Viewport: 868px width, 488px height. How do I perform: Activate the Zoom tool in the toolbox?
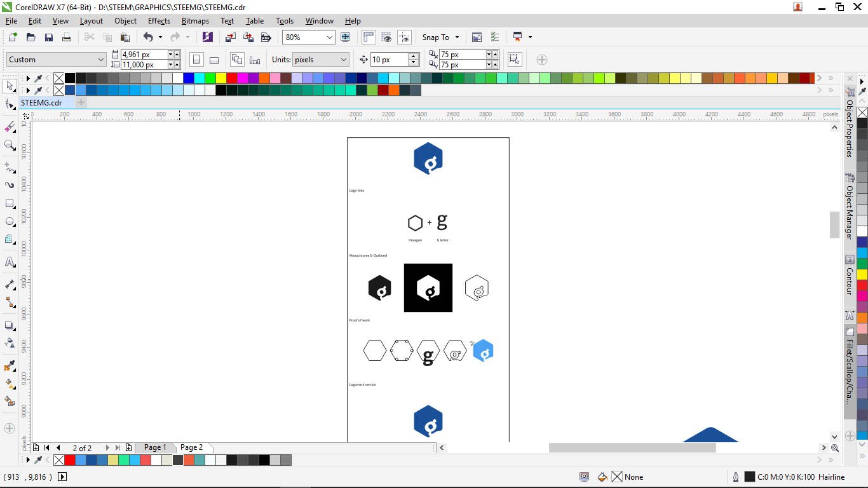tap(10, 146)
